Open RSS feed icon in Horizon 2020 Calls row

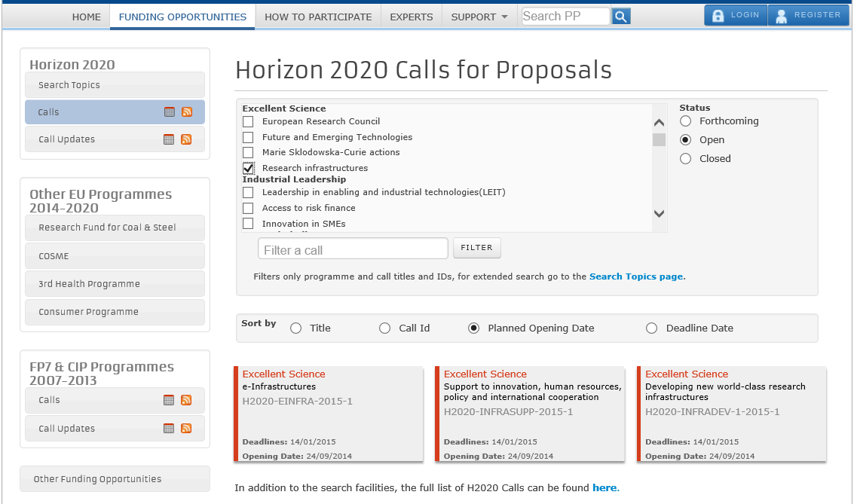click(x=187, y=112)
